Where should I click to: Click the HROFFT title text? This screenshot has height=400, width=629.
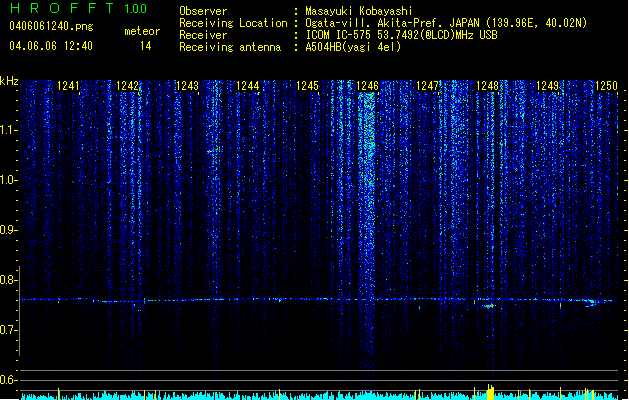tap(62, 8)
